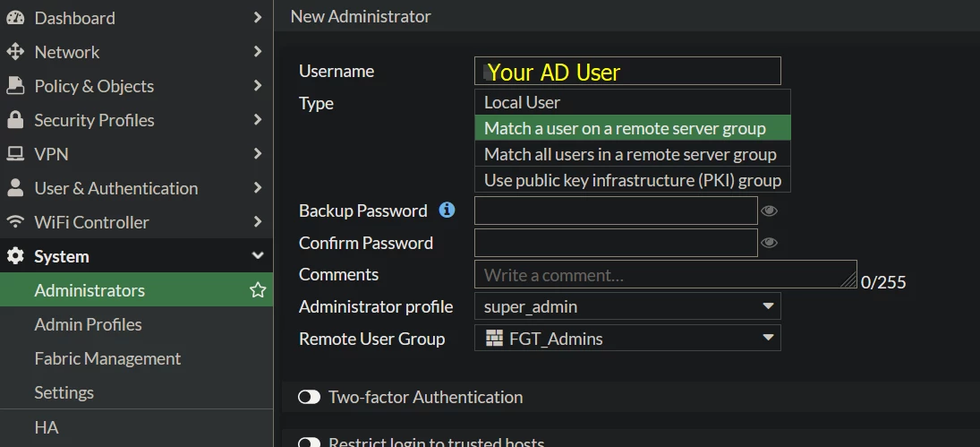Click the Dashboard gauge icon
980x447 pixels.
15,18
